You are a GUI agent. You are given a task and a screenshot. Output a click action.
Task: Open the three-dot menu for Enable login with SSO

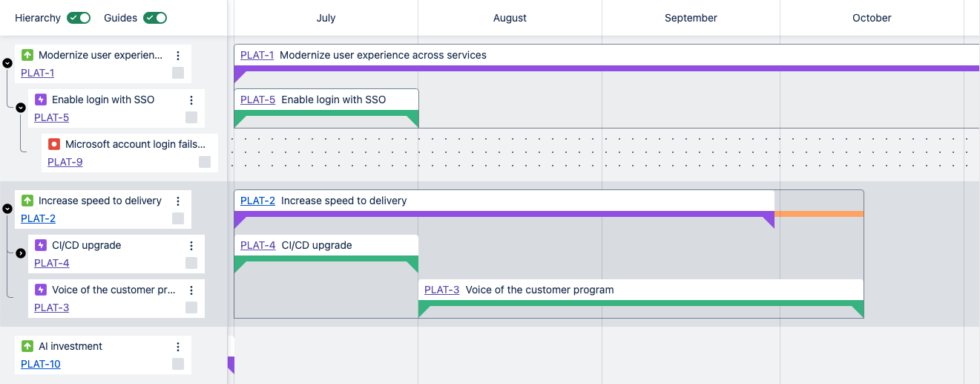tap(191, 100)
